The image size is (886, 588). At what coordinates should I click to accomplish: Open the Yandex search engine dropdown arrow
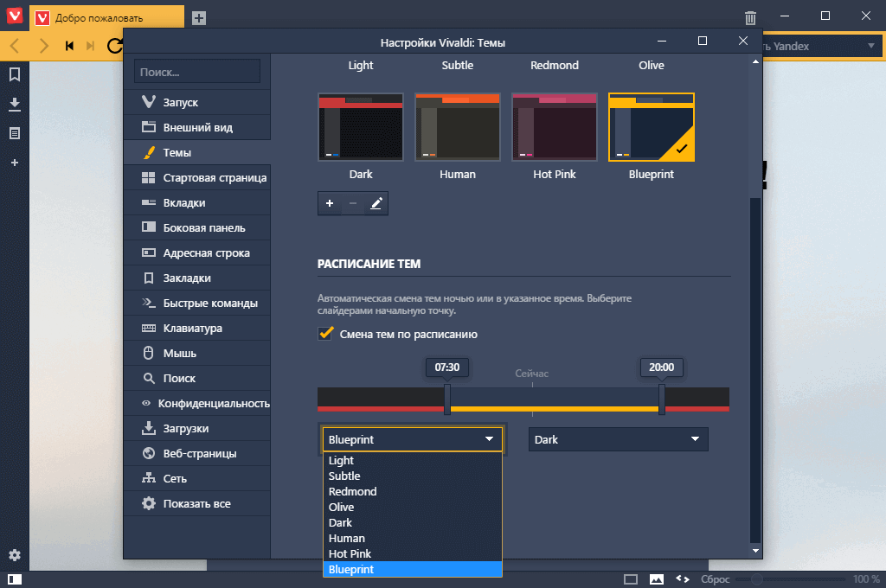tap(870, 46)
